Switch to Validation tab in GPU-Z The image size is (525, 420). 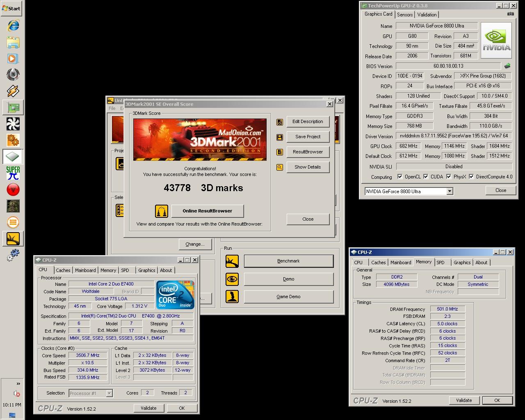click(x=427, y=14)
